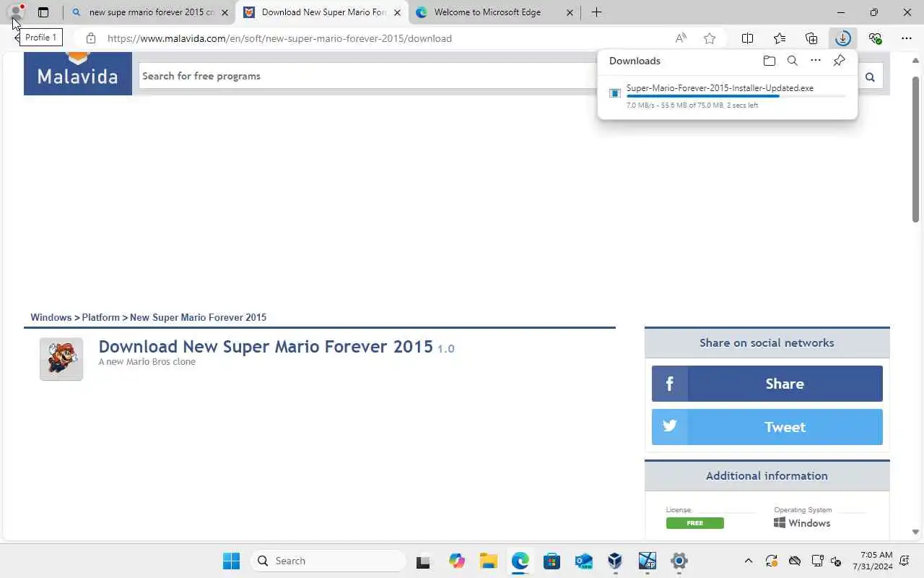This screenshot has height=578, width=924.
Task: Open the Favorites list icon
Action: 780,38
